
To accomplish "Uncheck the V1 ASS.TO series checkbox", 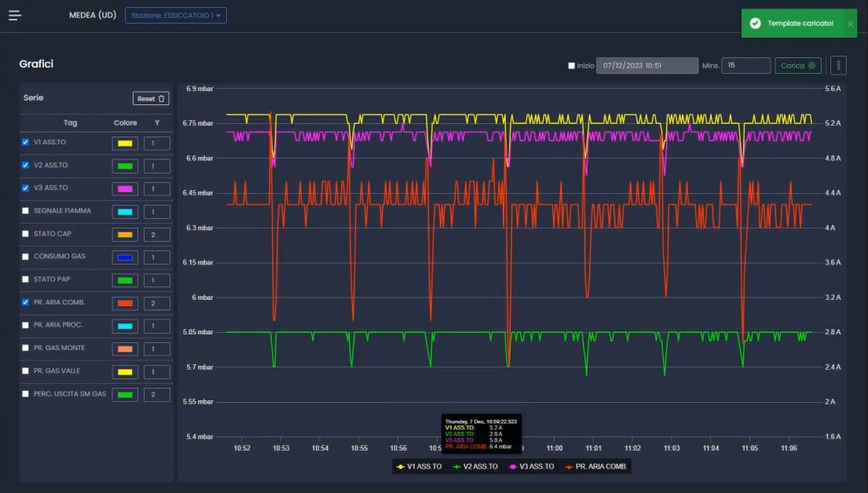I will click(x=25, y=143).
